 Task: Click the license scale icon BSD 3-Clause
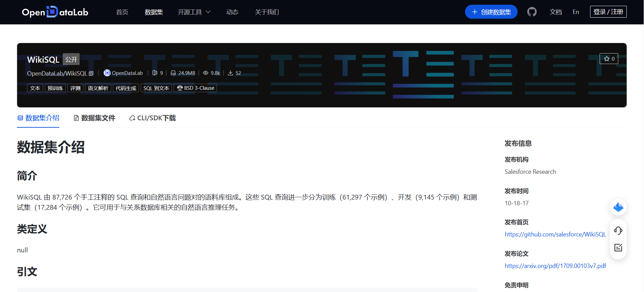[x=180, y=88]
